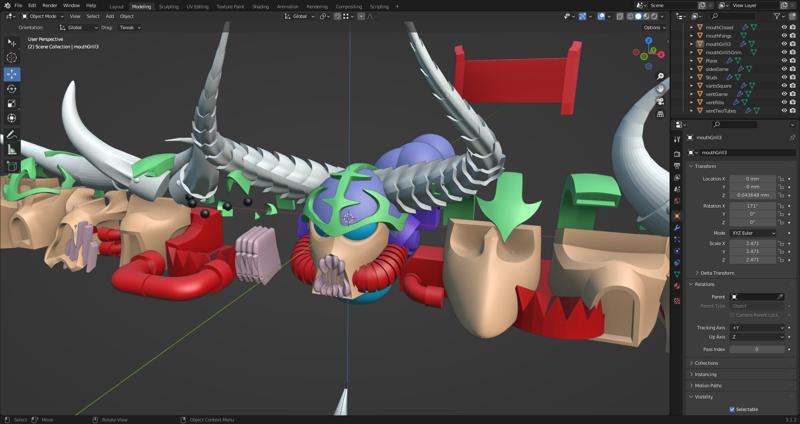The image size is (800, 424).
Task: Pick the Measure tool
Action: click(x=12, y=150)
